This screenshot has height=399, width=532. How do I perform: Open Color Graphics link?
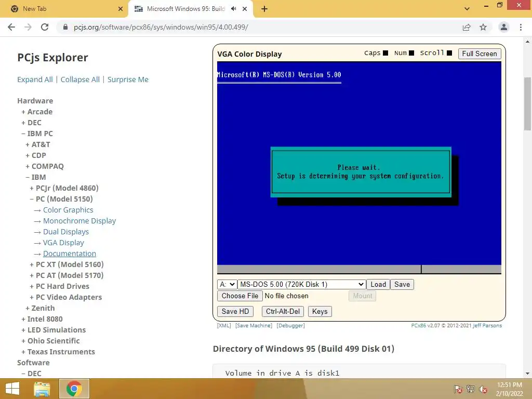click(x=68, y=210)
